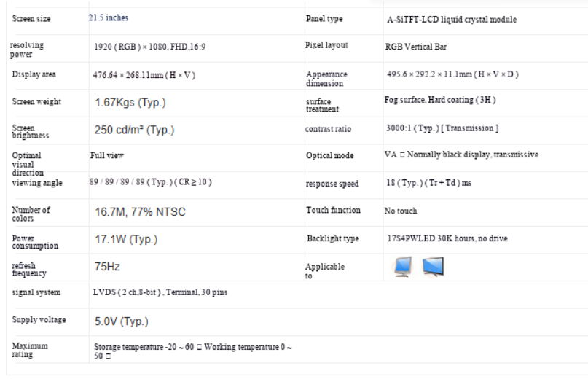Select the 1.67Kgs screen weight value

130,103
